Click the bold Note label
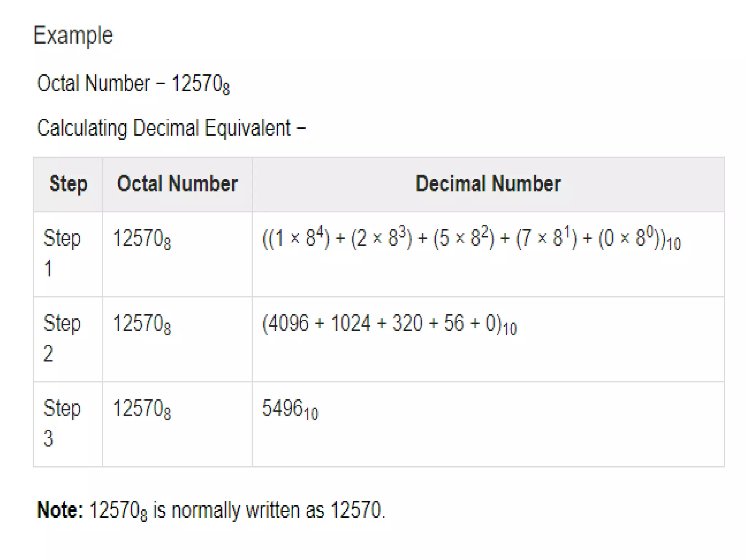This screenshot has height=560, width=747. tap(60, 510)
